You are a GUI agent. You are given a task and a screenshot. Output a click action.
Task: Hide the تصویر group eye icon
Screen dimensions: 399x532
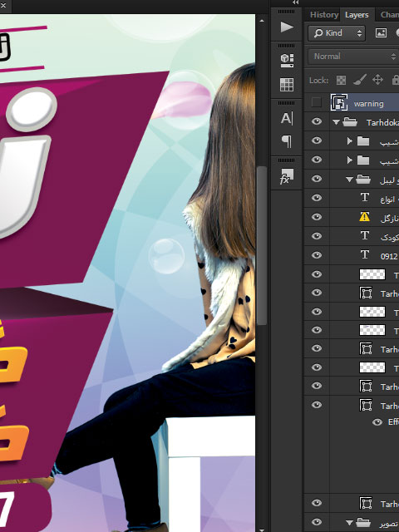tap(317, 522)
